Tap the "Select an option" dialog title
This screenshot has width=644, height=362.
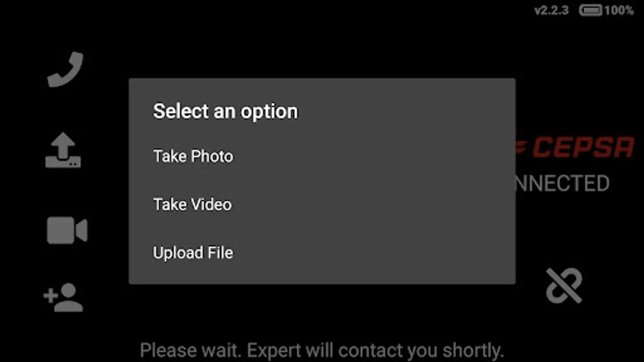(x=225, y=111)
